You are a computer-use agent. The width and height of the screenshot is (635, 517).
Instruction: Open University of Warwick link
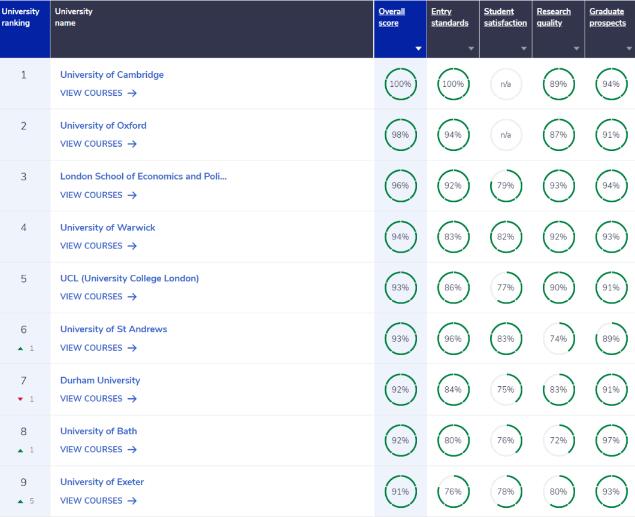click(108, 228)
